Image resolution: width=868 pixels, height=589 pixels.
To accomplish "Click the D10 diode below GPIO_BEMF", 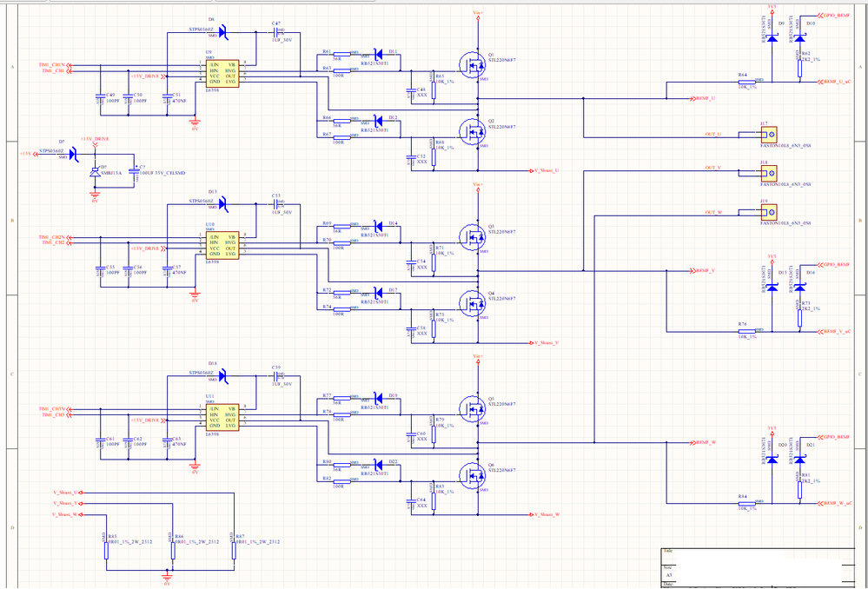I will pos(800,37).
